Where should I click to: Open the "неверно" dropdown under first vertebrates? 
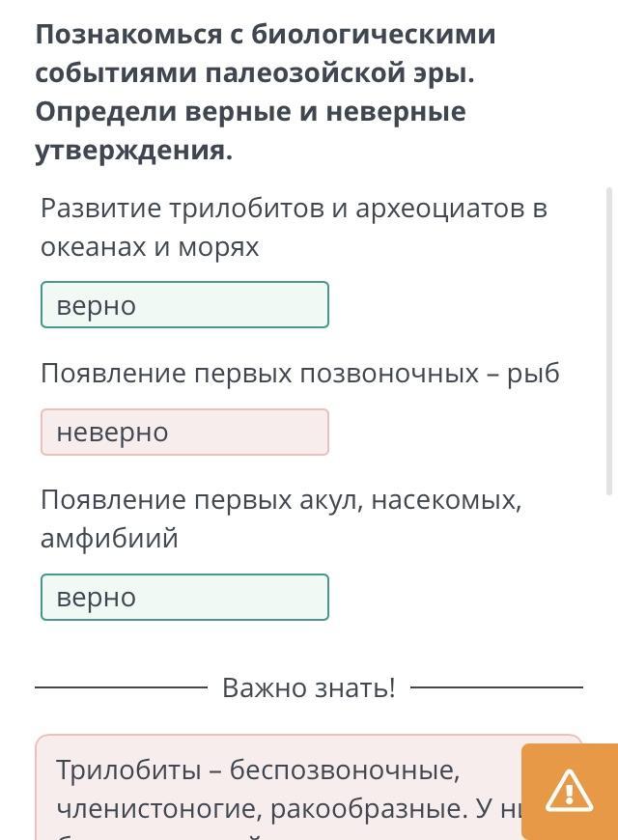(184, 432)
